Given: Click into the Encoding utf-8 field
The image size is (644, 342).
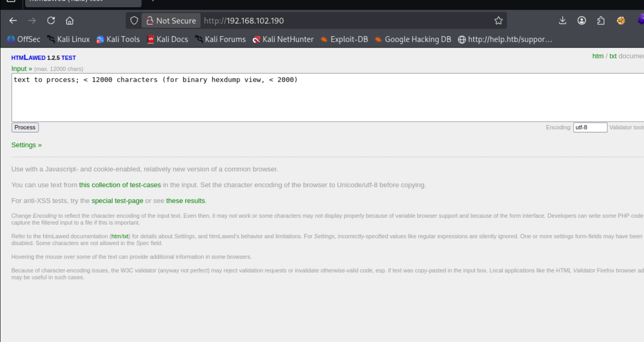Looking at the screenshot, I should point(590,127).
